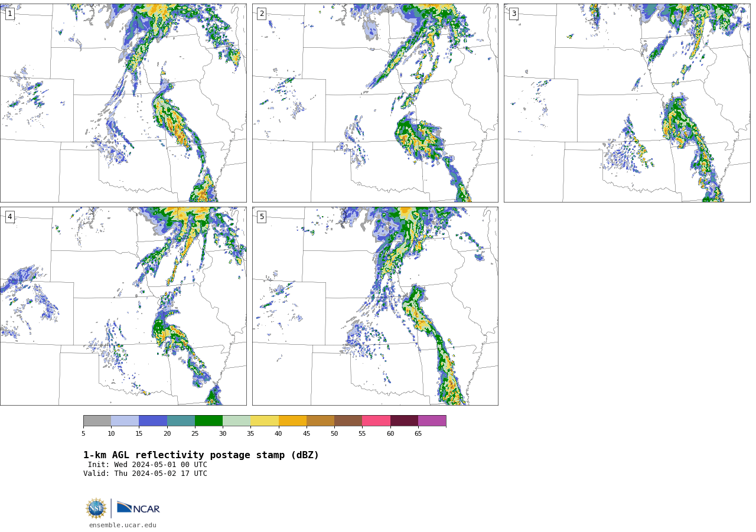Open ensemble member 1 reflectivity map
The image size is (756, 532).
[x=123, y=103]
